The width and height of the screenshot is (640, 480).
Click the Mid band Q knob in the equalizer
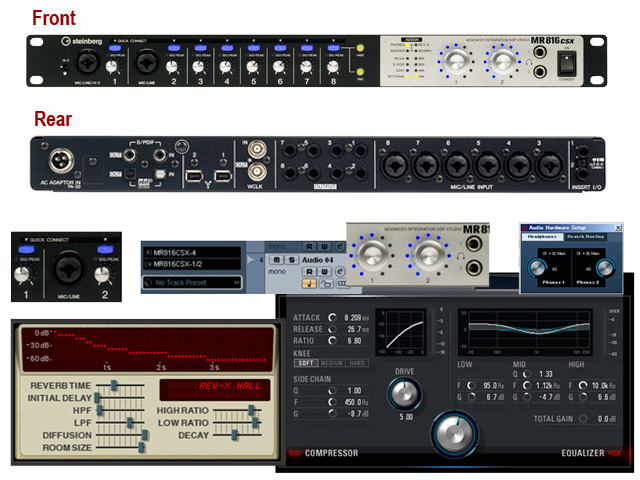coord(526,372)
